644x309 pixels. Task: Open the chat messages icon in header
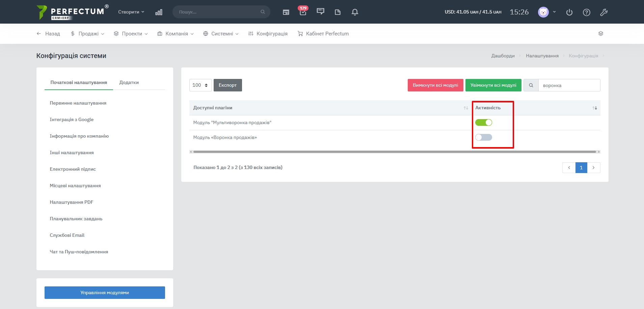[x=320, y=12]
